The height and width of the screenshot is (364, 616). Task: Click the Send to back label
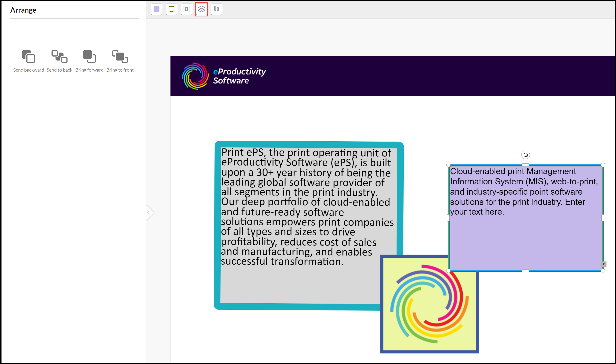pyautogui.click(x=59, y=70)
